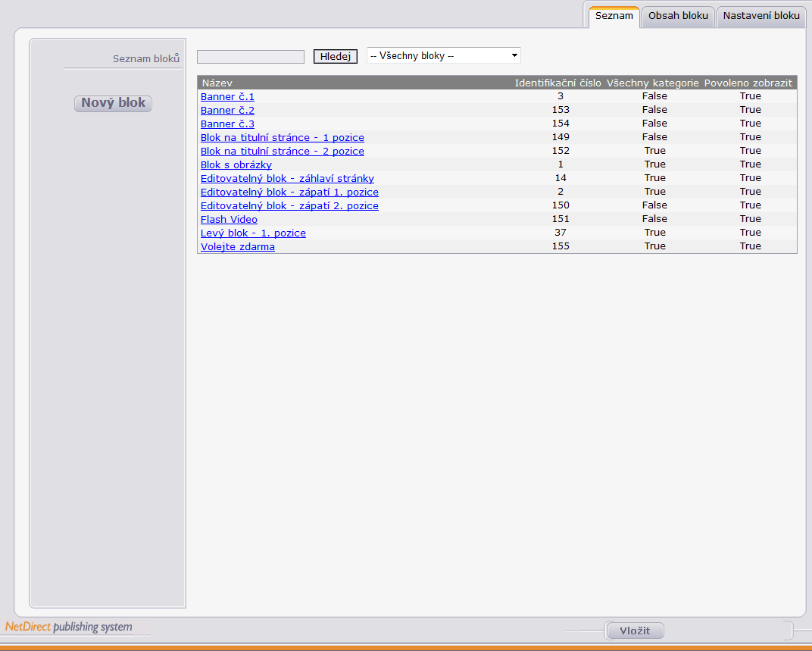
Task: Open the Všechny bloky dropdown
Action: [x=443, y=55]
